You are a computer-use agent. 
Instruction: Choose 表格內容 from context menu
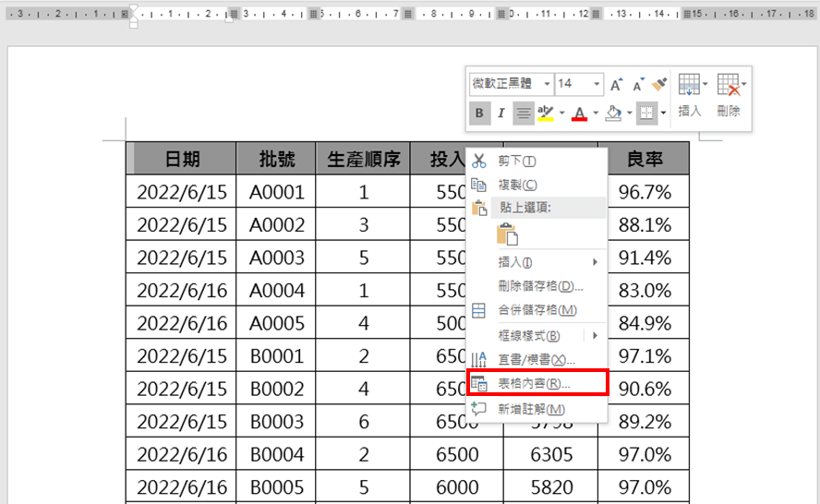pyautogui.click(x=536, y=383)
